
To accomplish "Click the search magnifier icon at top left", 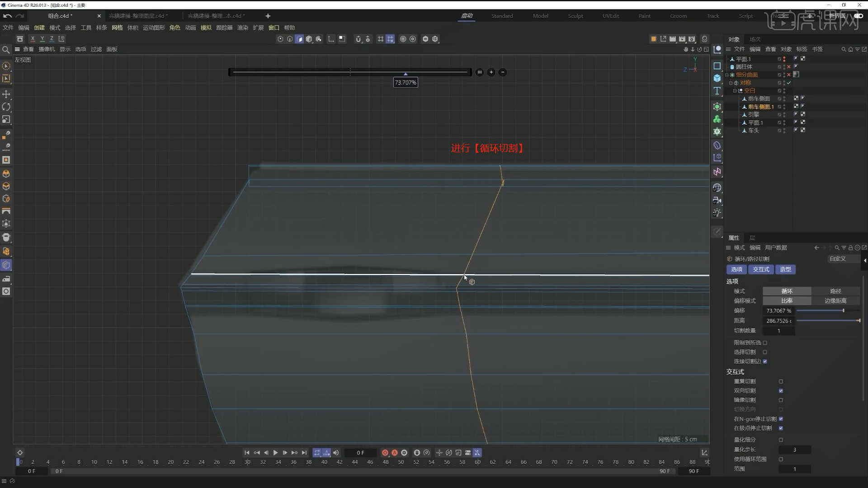I will [x=6, y=50].
